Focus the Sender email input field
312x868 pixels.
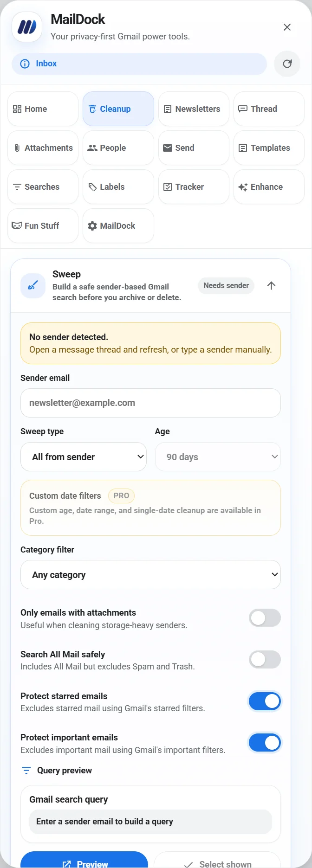pyautogui.click(x=150, y=403)
